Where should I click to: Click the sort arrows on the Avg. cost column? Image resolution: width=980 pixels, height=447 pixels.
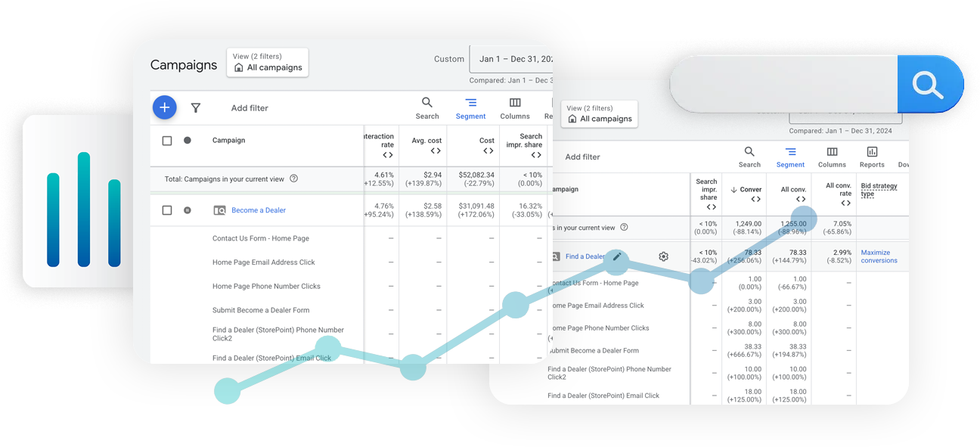tap(435, 152)
